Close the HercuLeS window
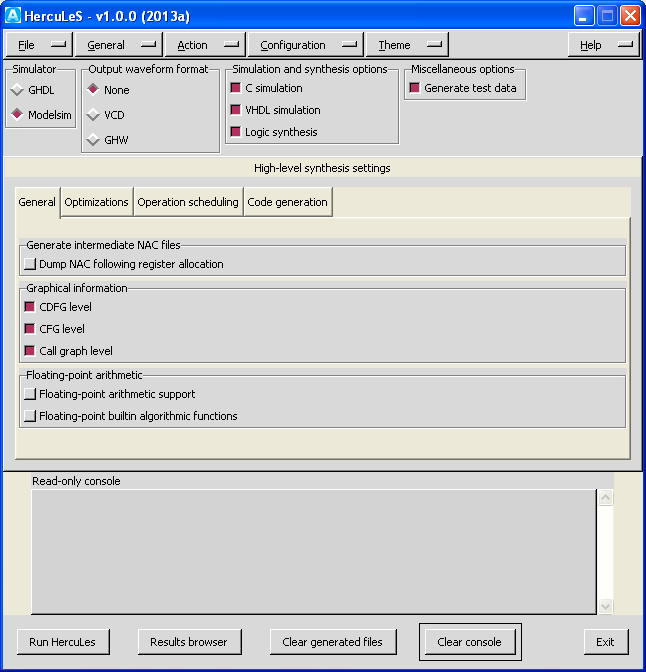Image resolution: width=646 pixels, height=672 pixels. point(630,16)
